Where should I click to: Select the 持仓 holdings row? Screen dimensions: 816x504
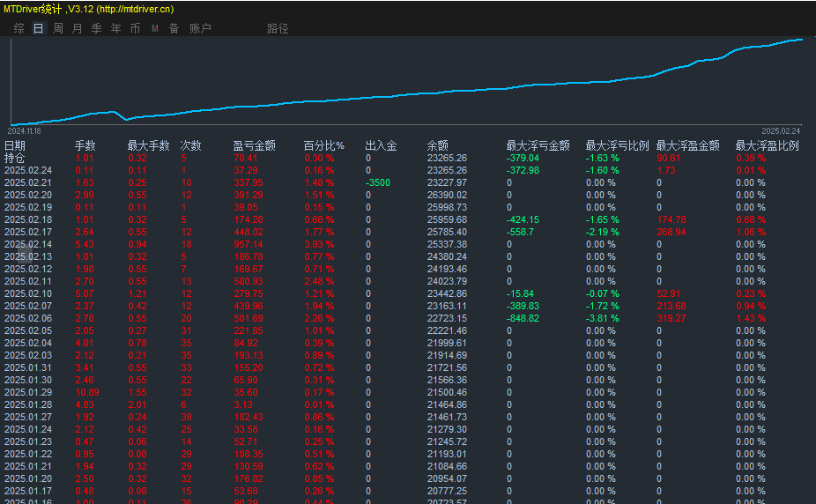(15, 158)
